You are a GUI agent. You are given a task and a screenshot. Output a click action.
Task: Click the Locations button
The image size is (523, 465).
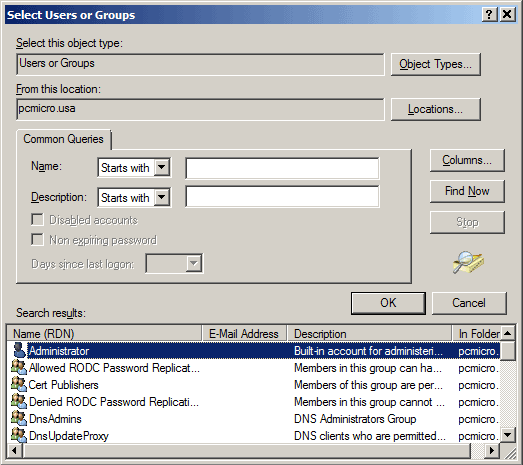(436, 109)
